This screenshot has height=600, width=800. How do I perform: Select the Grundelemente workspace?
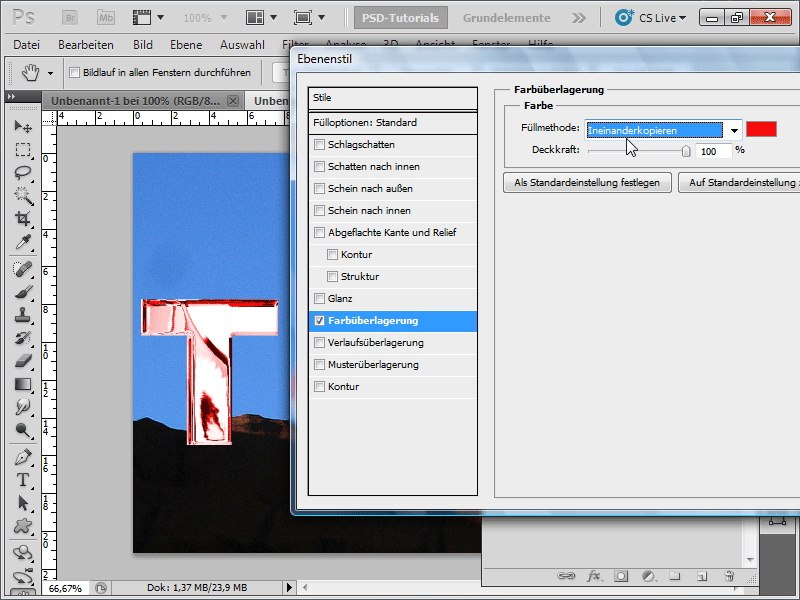click(507, 18)
